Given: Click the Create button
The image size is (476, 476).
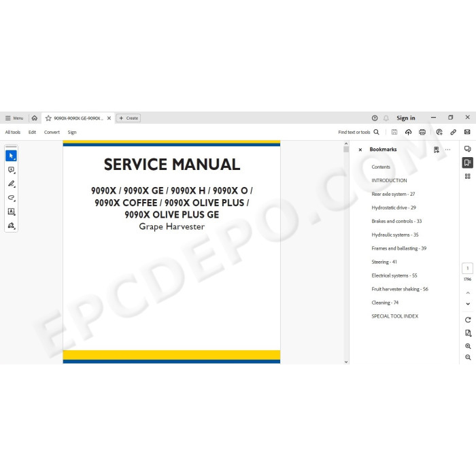Looking at the screenshot, I should point(129,118).
